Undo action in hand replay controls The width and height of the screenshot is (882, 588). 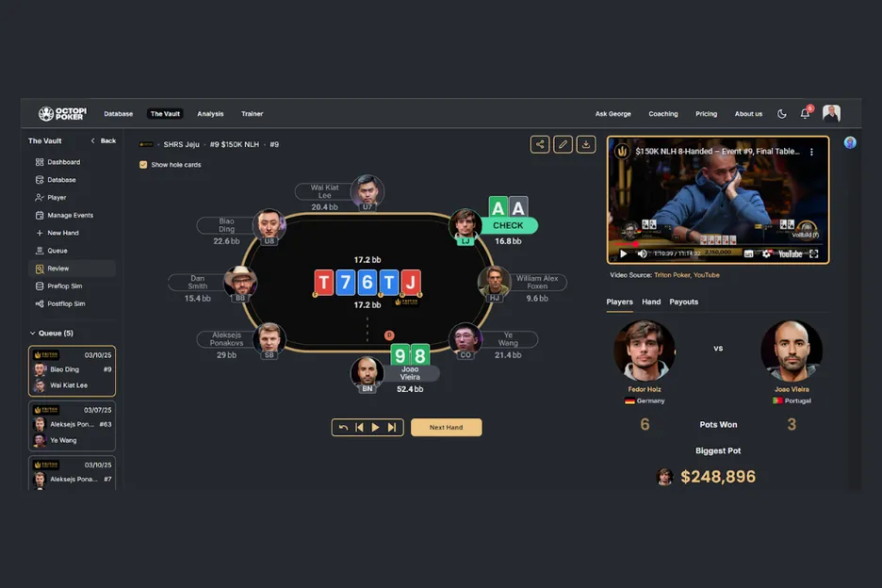pyautogui.click(x=343, y=428)
